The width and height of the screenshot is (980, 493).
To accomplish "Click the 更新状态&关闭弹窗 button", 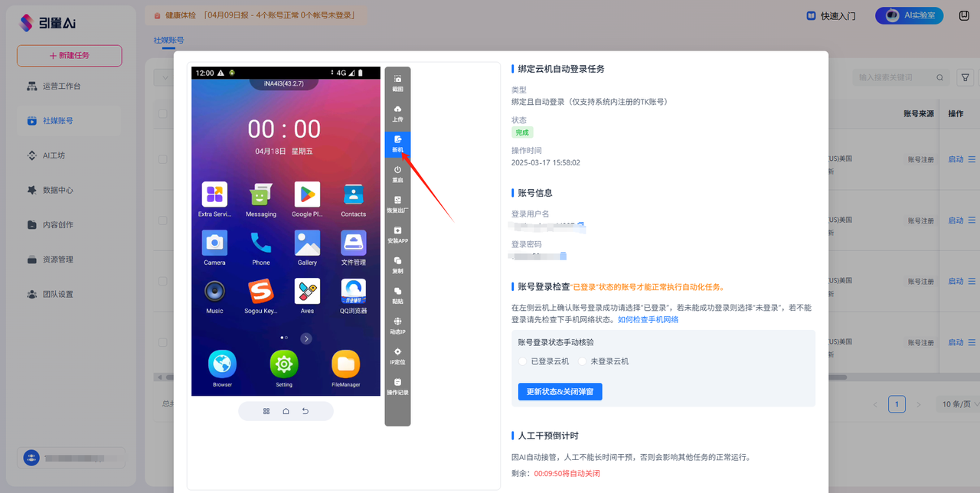I will click(560, 391).
